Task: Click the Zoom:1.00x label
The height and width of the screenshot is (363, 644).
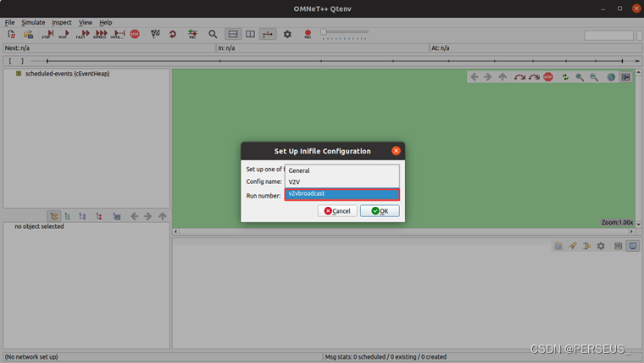Action: [x=617, y=222]
